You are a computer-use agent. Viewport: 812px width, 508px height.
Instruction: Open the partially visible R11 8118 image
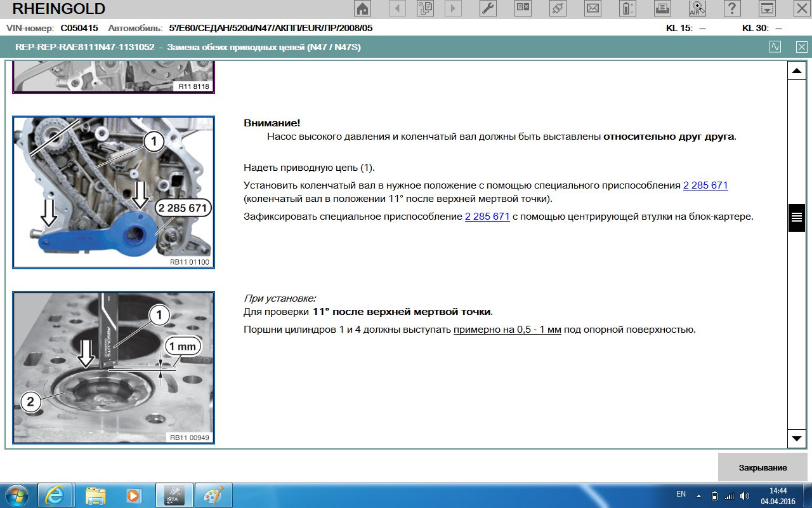114,77
